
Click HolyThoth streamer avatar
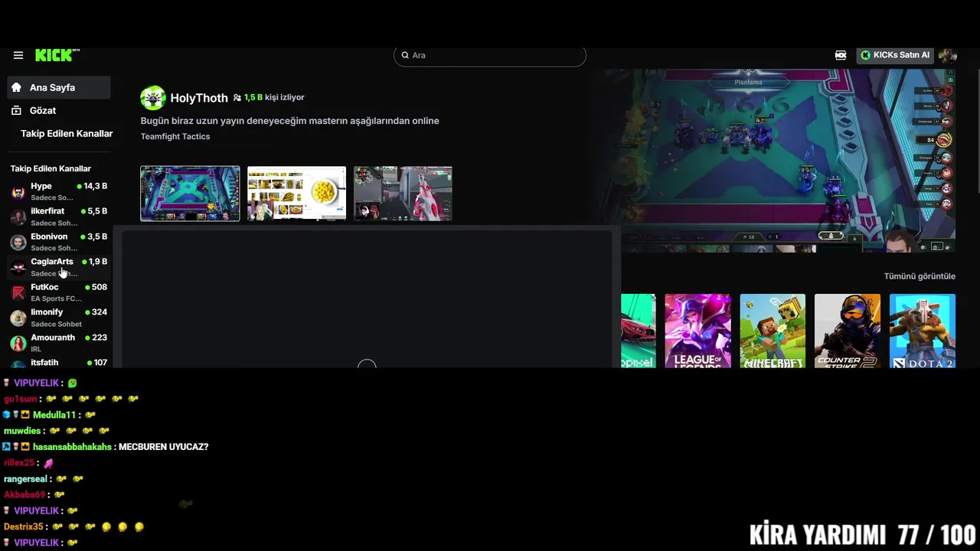click(153, 98)
